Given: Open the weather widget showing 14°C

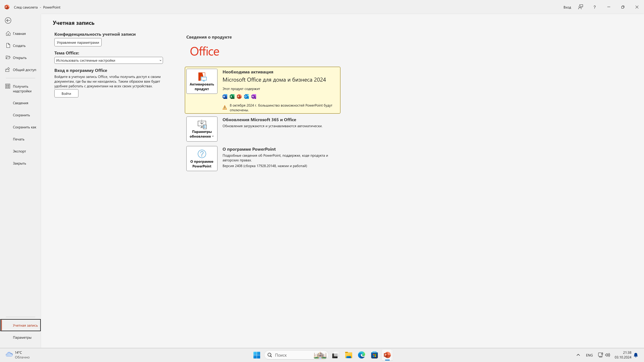Looking at the screenshot, I should (x=17, y=355).
